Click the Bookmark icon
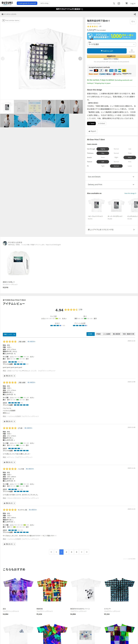The height and width of the screenshot is (644, 138). click(x=132, y=51)
